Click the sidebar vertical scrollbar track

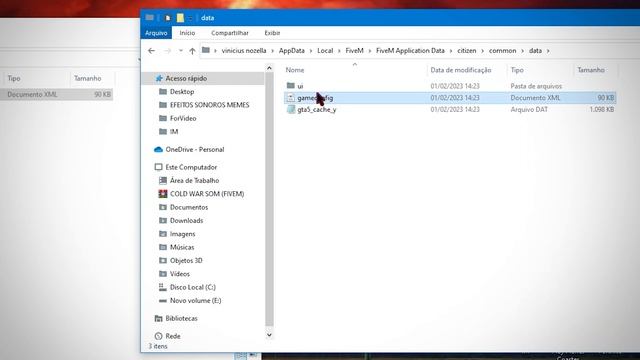269,200
